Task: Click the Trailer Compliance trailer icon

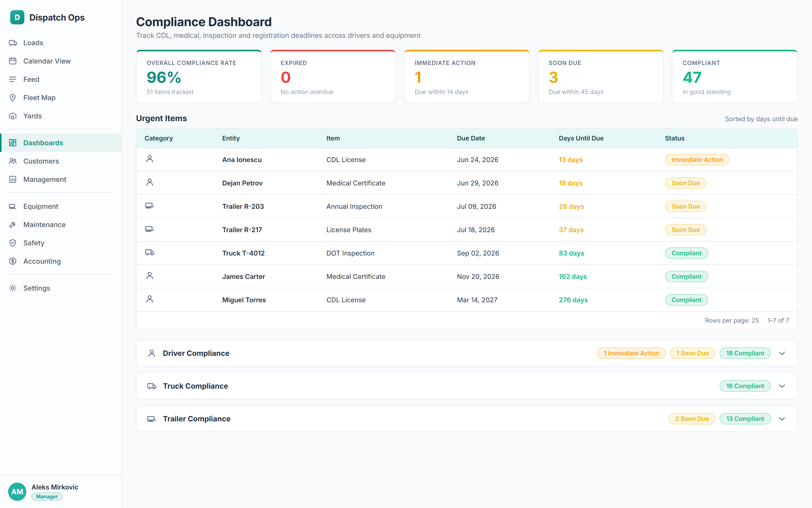Action: click(152, 419)
